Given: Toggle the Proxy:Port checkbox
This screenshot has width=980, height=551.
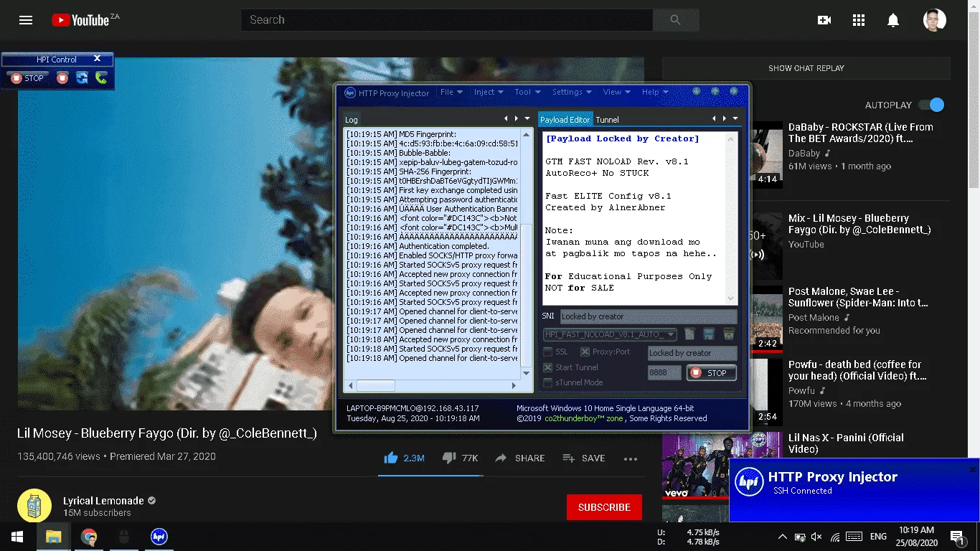Looking at the screenshot, I should tap(585, 352).
